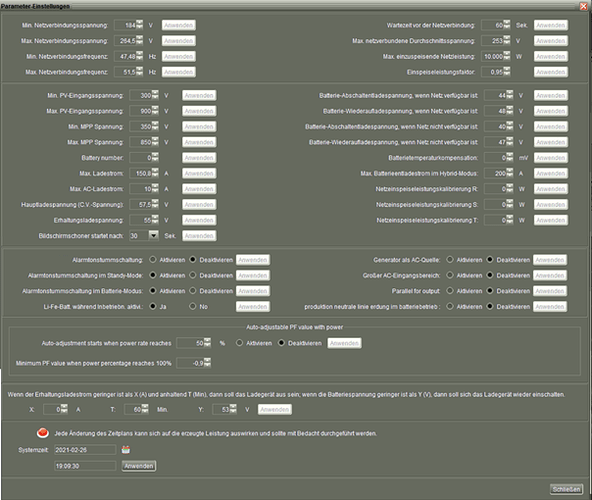Select Aktivieren for Parallel for output
The image size is (592, 500).
coord(450,290)
